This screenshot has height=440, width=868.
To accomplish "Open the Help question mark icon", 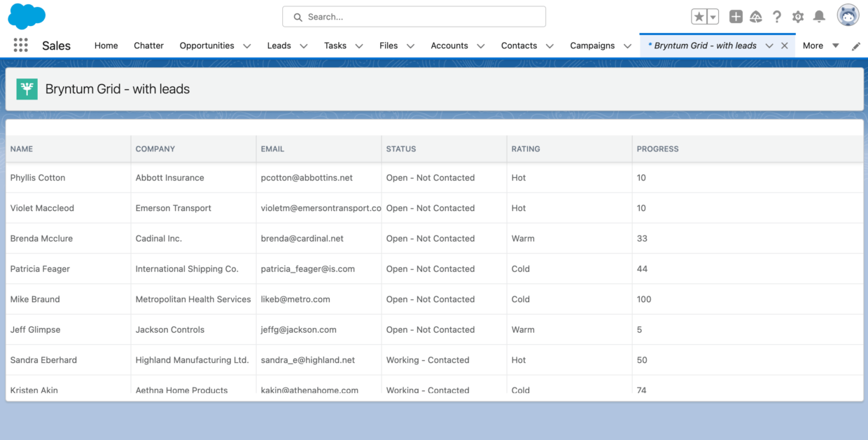I will (x=777, y=16).
